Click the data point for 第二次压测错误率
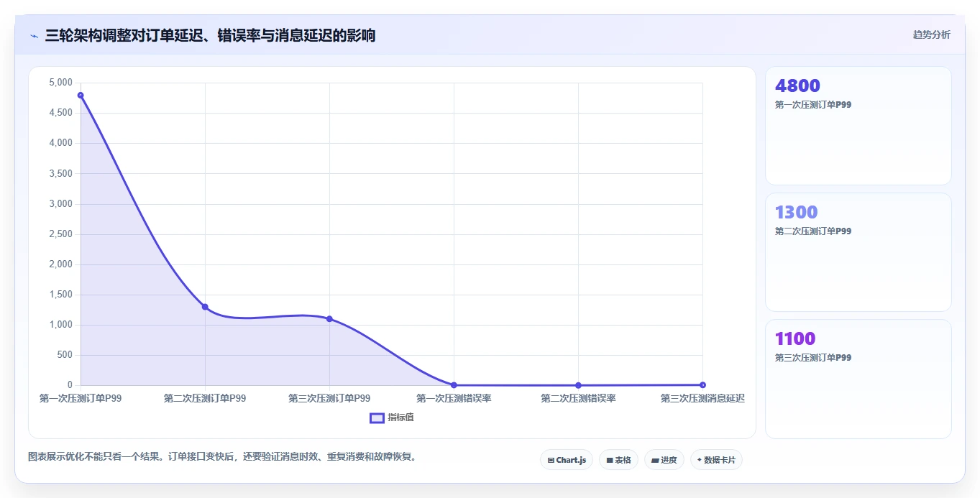Screen dimensions: 980x498 point(578,385)
